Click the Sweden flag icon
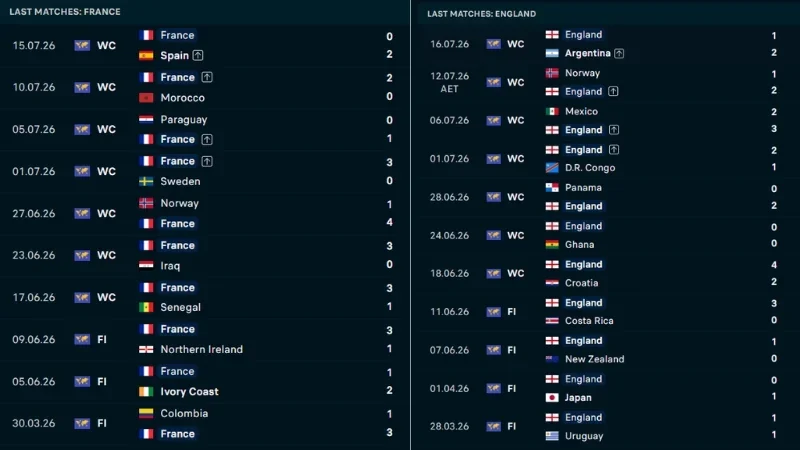Screen dimensions: 800x450 point(146,181)
